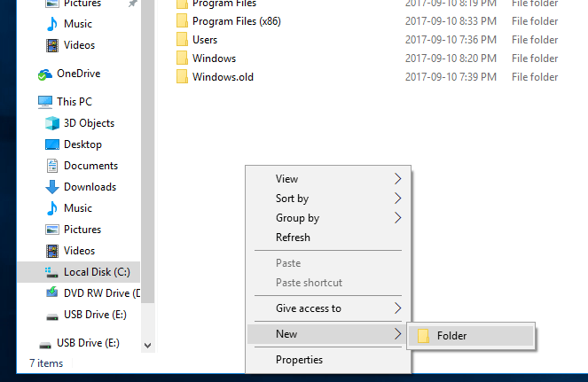Viewport: 588px width, 382px height.
Task: Select the Windows.old folder name
Action: click(x=223, y=77)
